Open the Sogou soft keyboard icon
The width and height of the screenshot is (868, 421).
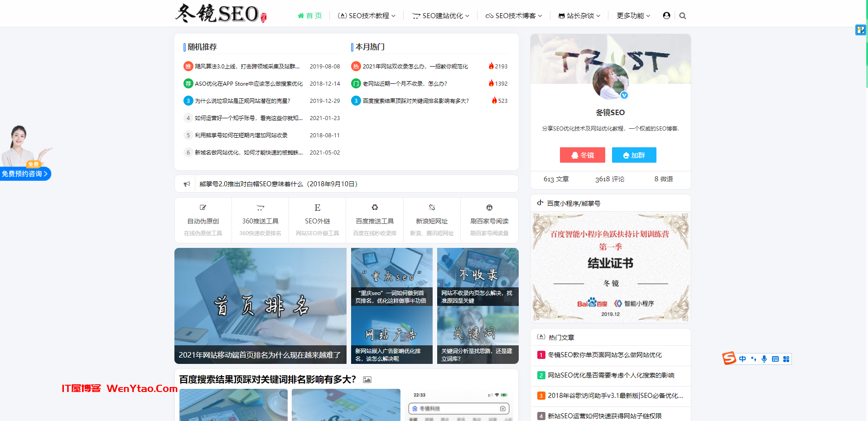click(x=775, y=359)
